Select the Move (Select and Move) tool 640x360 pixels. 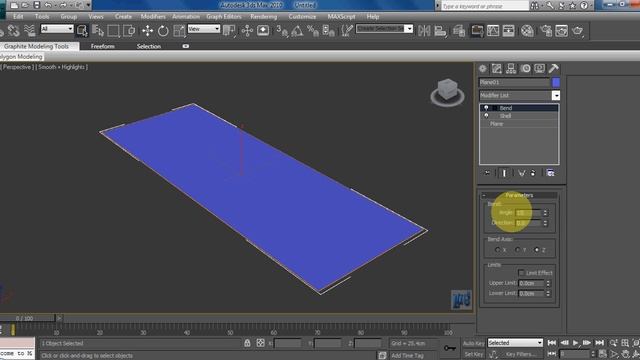click(147, 31)
